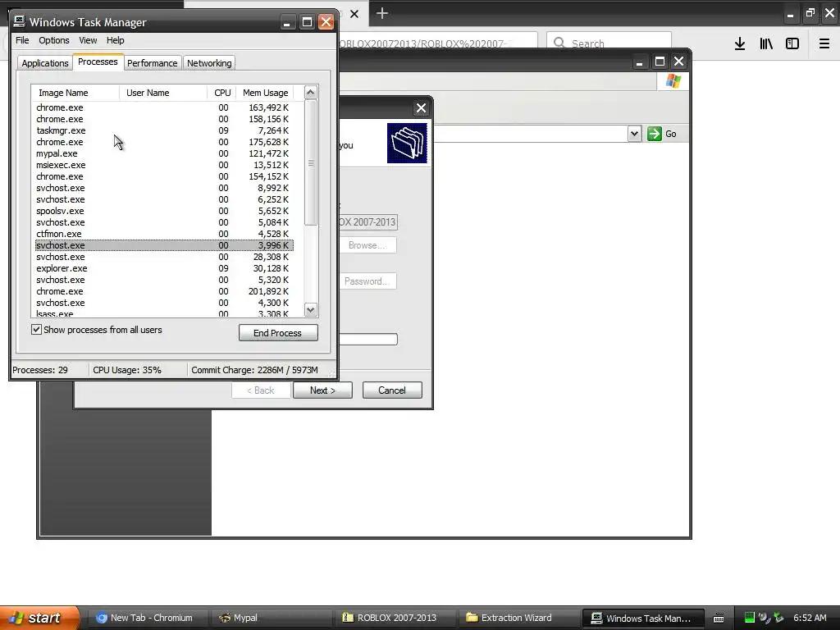Select the explorer.exe process row
The height and width of the screenshot is (630, 840).
tap(164, 268)
